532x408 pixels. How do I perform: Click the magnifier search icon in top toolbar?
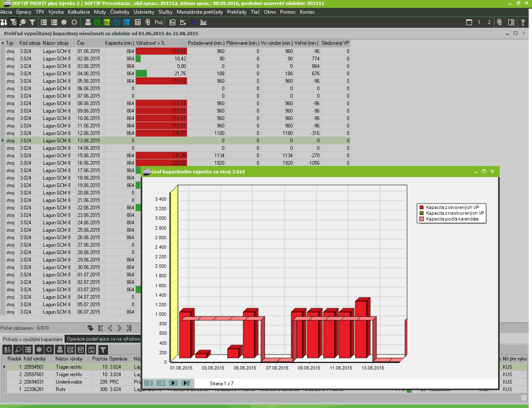[x=23, y=22]
